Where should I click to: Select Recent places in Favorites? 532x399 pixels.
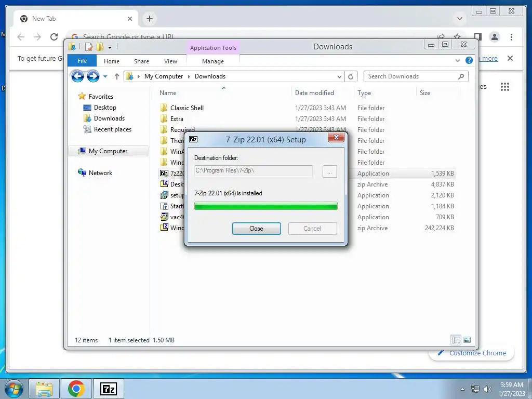pos(113,129)
